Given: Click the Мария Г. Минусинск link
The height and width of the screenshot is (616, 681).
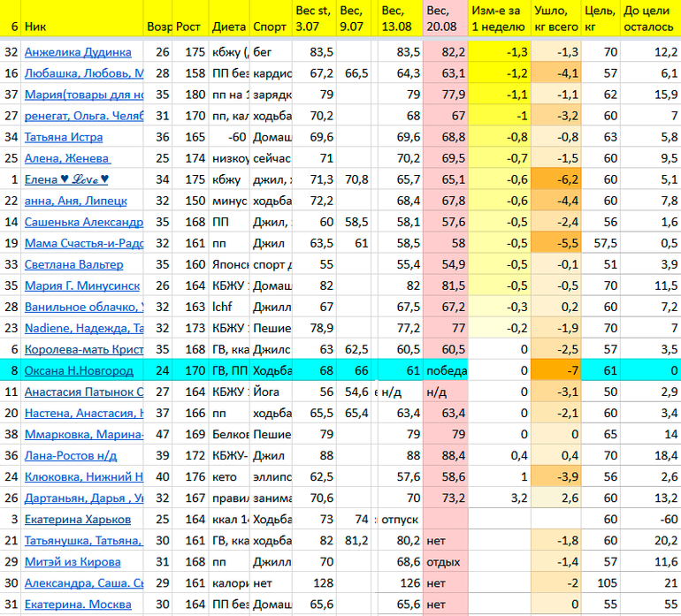Looking at the screenshot, I should coord(81,285).
